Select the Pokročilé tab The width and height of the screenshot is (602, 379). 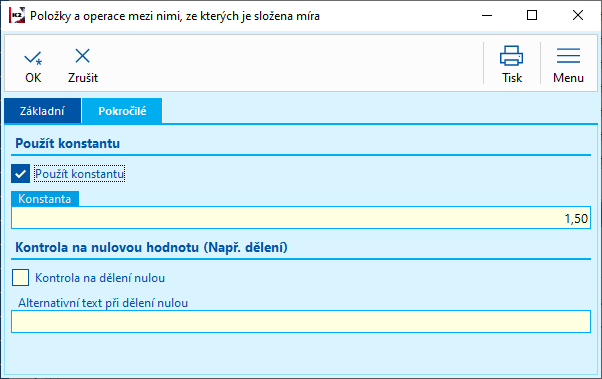tap(122, 111)
